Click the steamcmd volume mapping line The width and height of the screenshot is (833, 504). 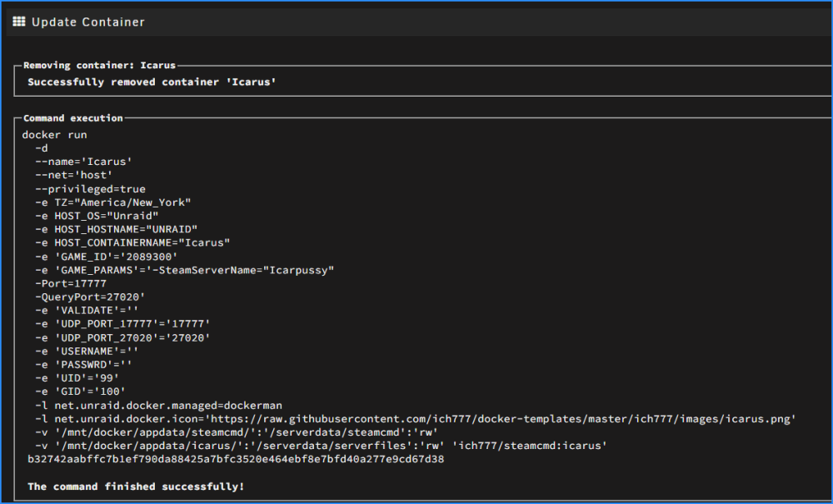[x=237, y=433]
